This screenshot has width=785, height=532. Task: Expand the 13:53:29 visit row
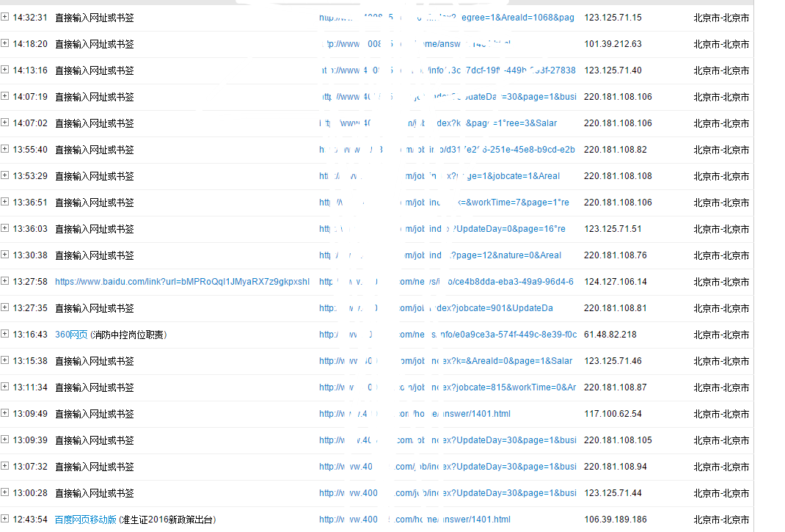point(4,175)
